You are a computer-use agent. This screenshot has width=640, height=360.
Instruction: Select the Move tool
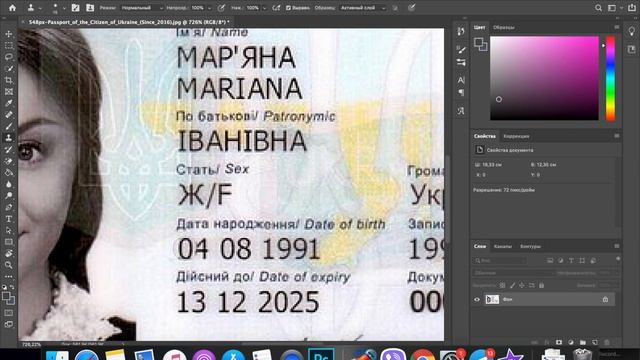tap(9, 34)
